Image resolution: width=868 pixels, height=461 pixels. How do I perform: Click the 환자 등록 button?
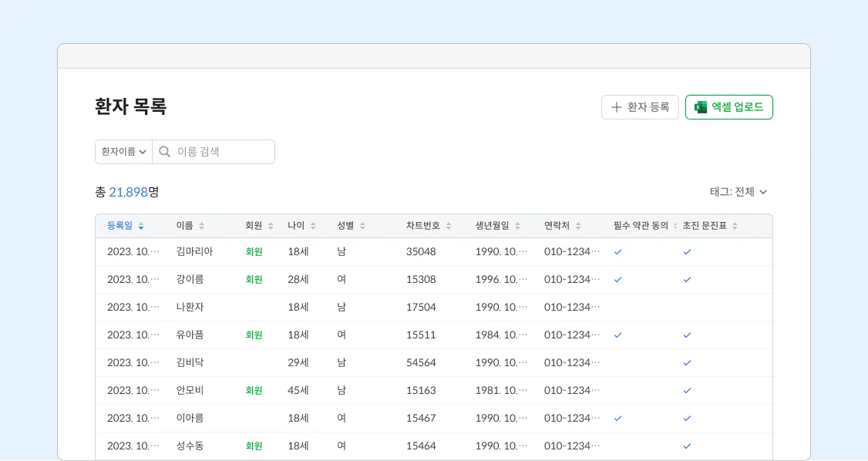click(x=640, y=107)
